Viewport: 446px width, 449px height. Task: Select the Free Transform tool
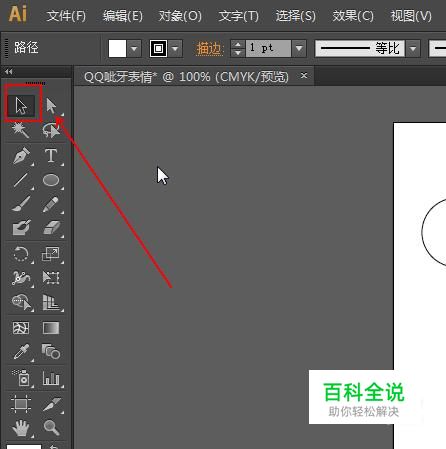coord(51,278)
